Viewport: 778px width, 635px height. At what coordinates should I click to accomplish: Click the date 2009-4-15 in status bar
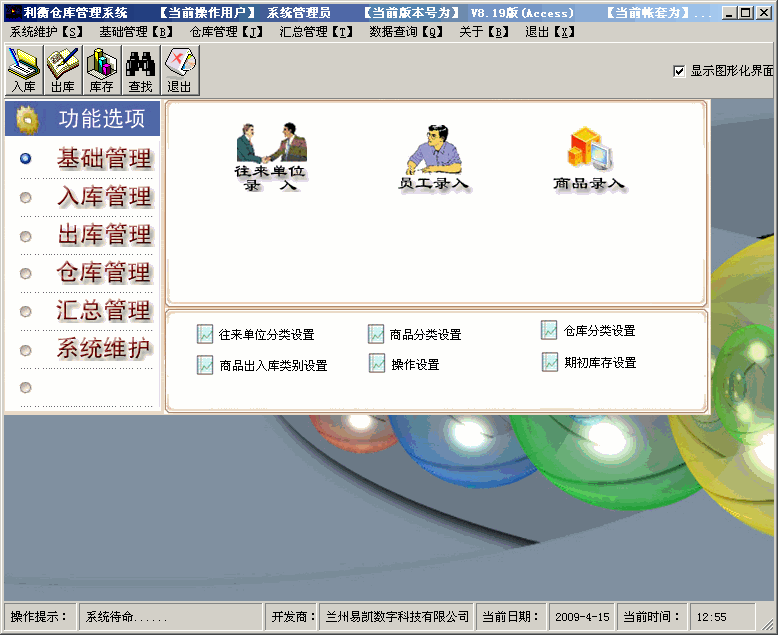coord(582,617)
